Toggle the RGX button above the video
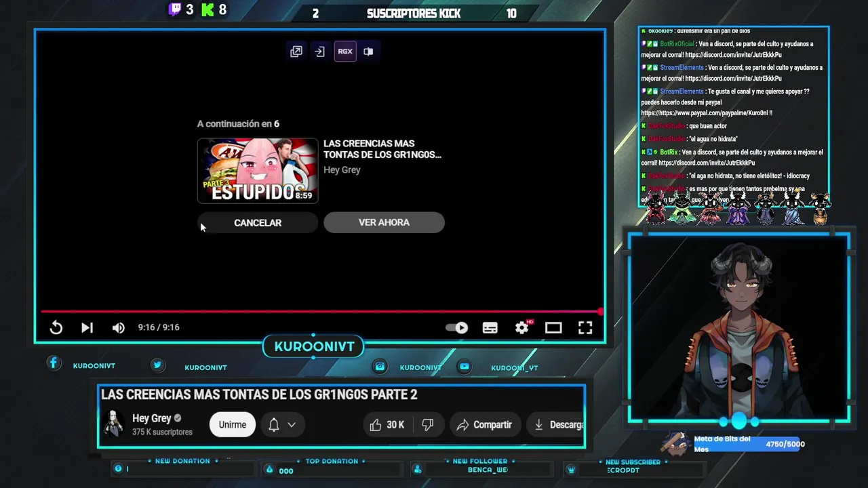Viewport: 868px width, 488px height. 345,52
